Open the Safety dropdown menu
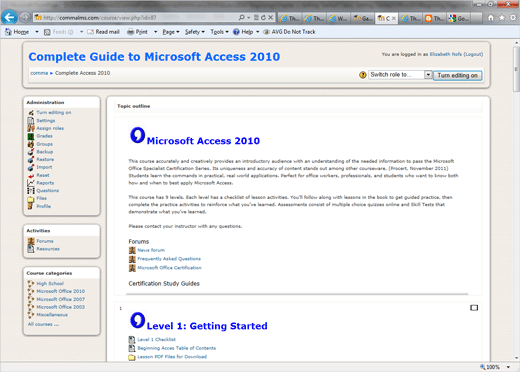520x372 pixels. [195, 32]
